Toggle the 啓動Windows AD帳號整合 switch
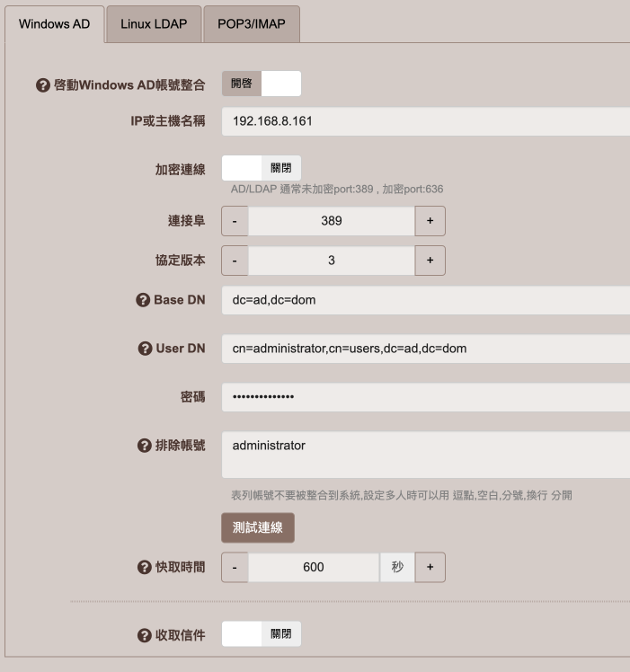Screen dimensions: 630x672 [x=261, y=84]
